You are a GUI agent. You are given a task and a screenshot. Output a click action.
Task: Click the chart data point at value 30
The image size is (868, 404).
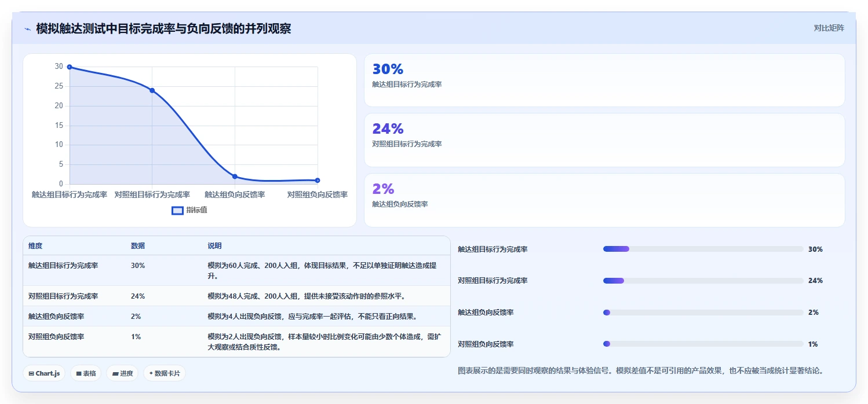(x=70, y=67)
